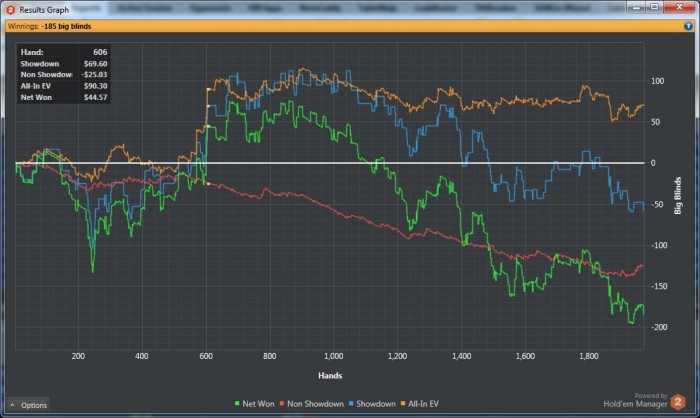
Task: Toggle the Net Won legend entry
Action: coord(254,404)
